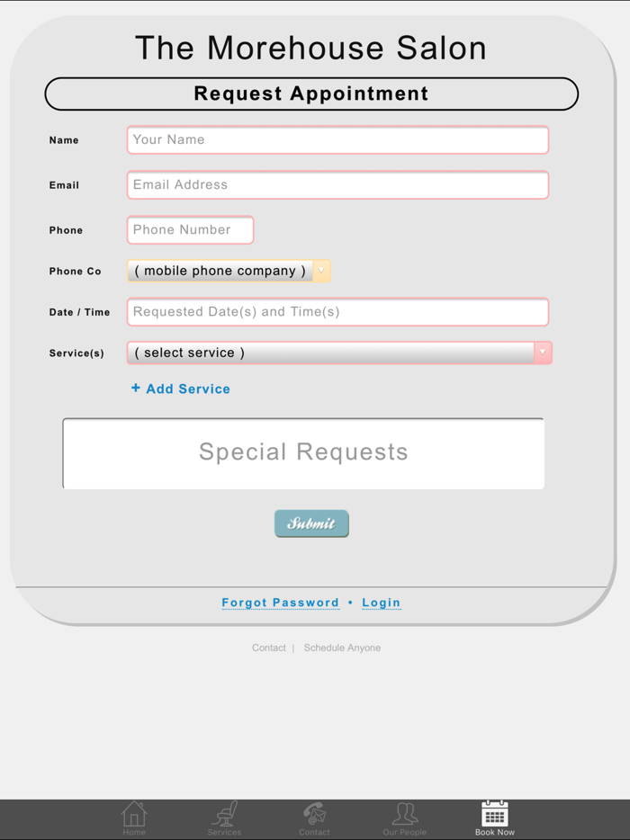
Task: Tap the Contact telephone icon
Action: pyautogui.click(x=314, y=814)
